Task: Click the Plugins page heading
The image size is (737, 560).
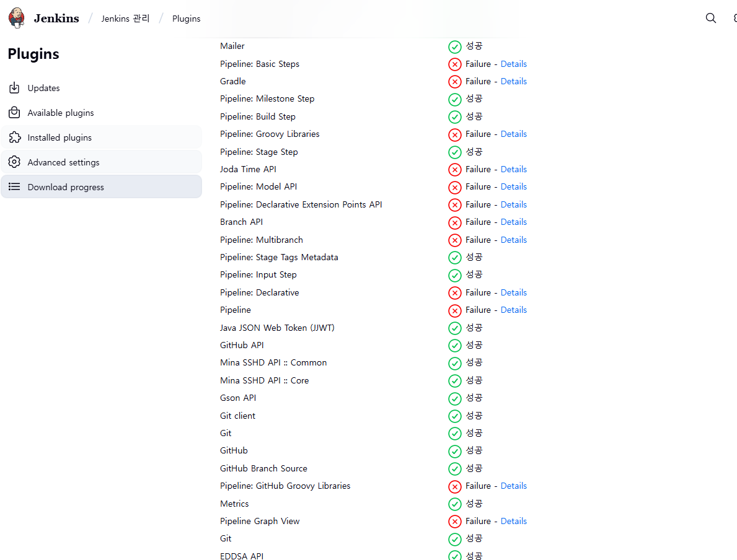Action: [33, 54]
